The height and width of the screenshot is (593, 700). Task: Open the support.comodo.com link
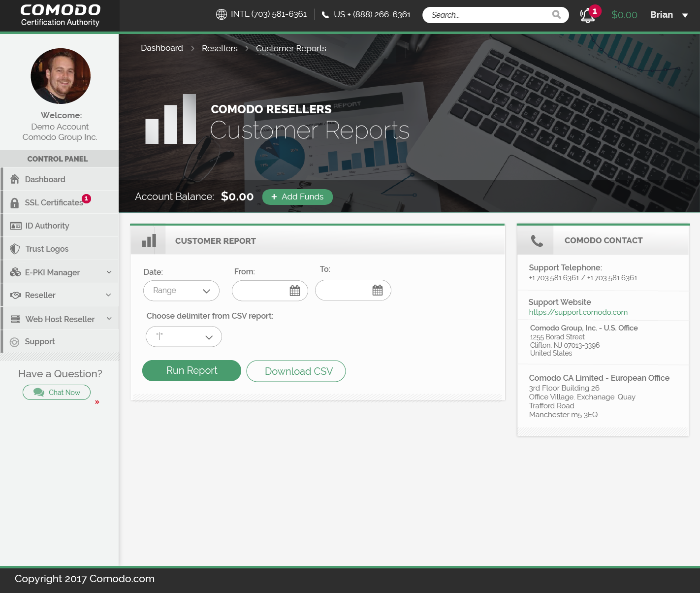pyautogui.click(x=578, y=312)
